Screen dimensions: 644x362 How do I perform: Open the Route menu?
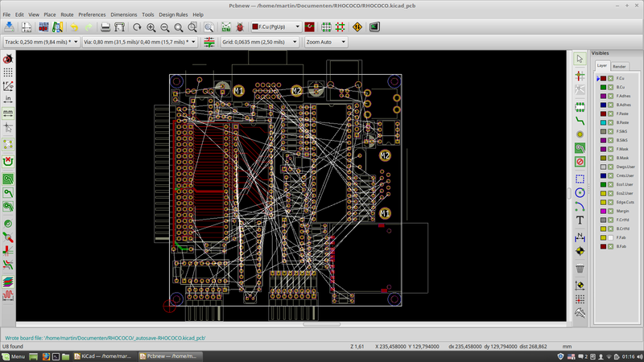tap(67, 14)
